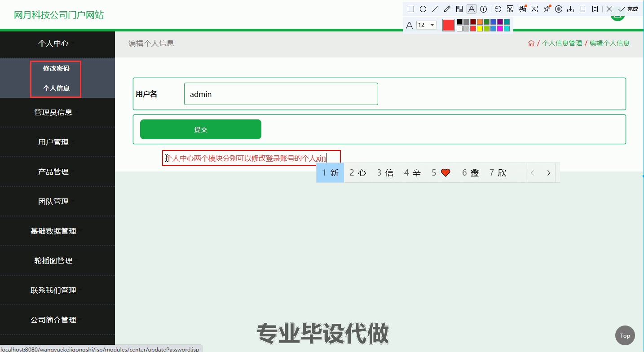
Task: Undo the last annotation
Action: coord(498,9)
